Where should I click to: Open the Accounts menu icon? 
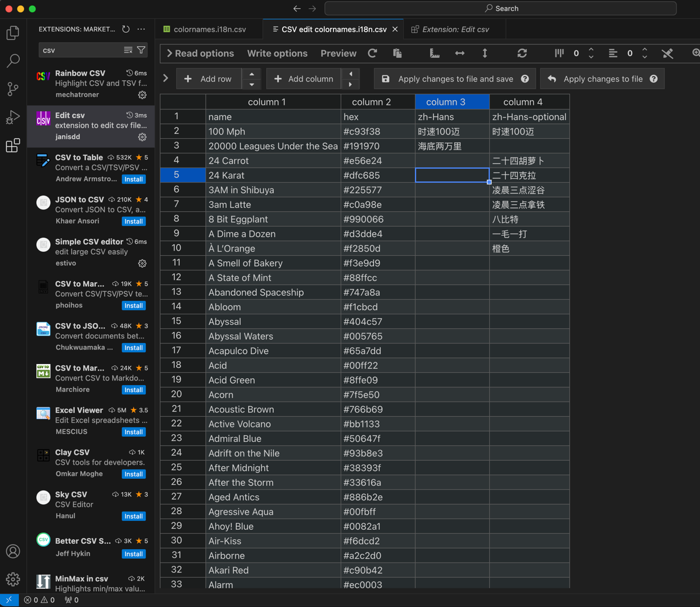pyautogui.click(x=13, y=551)
